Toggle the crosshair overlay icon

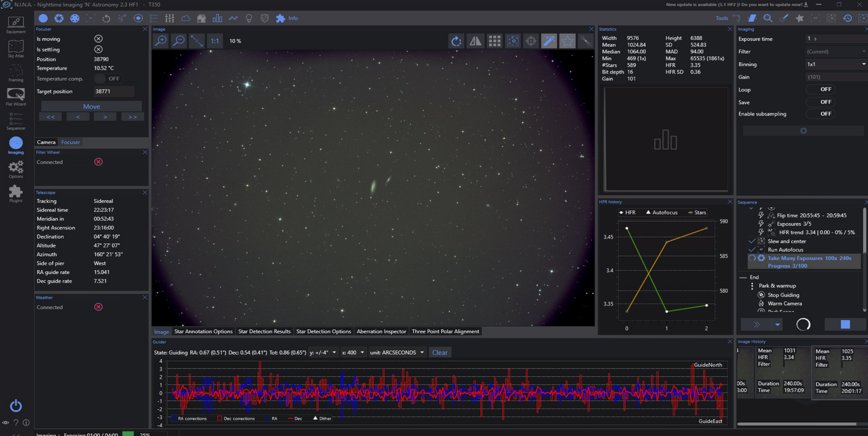[x=531, y=41]
